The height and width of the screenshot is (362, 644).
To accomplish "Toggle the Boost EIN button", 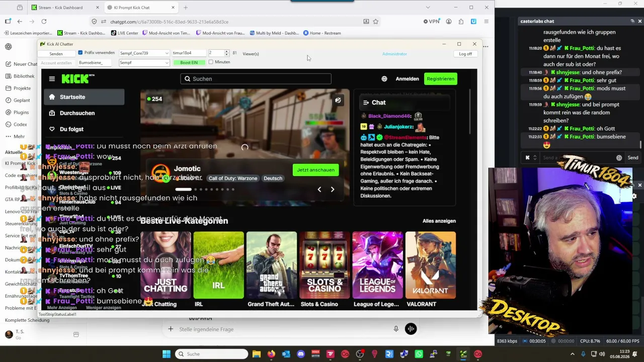I will point(189,62).
